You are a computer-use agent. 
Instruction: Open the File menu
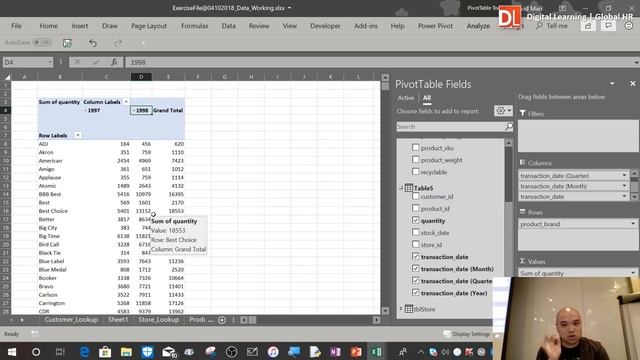16,26
